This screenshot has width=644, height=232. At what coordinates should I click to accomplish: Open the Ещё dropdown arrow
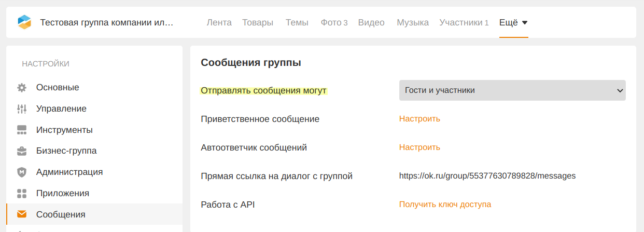pos(525,23)
